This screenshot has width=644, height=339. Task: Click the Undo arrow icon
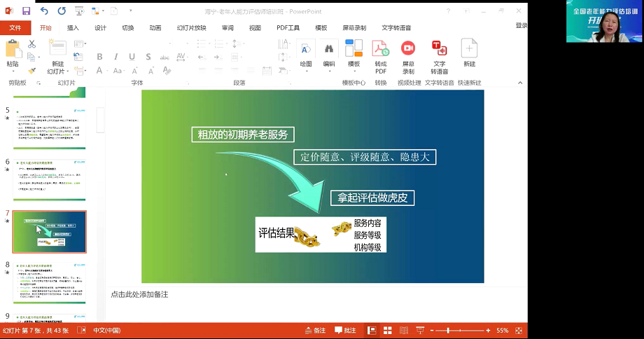coord(44,11)
